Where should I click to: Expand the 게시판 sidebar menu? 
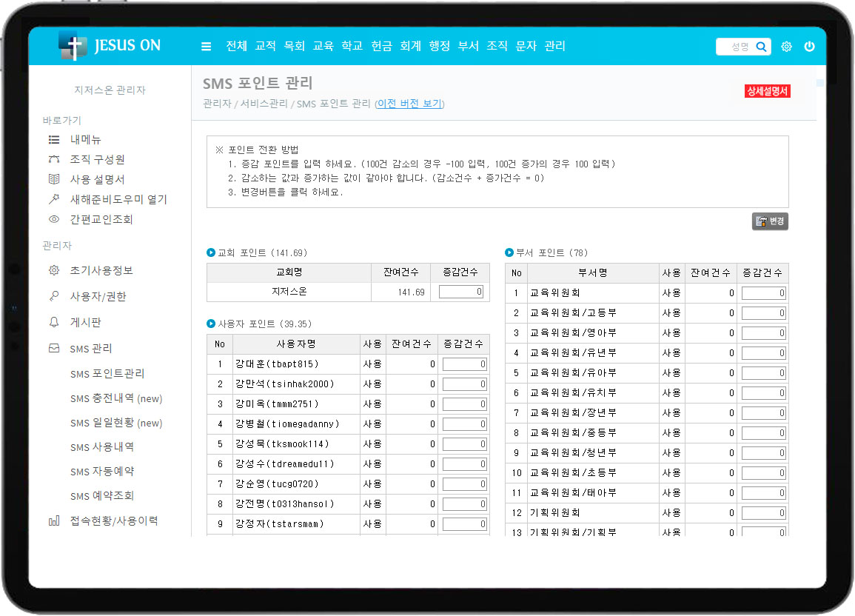(x=85, y=322)
